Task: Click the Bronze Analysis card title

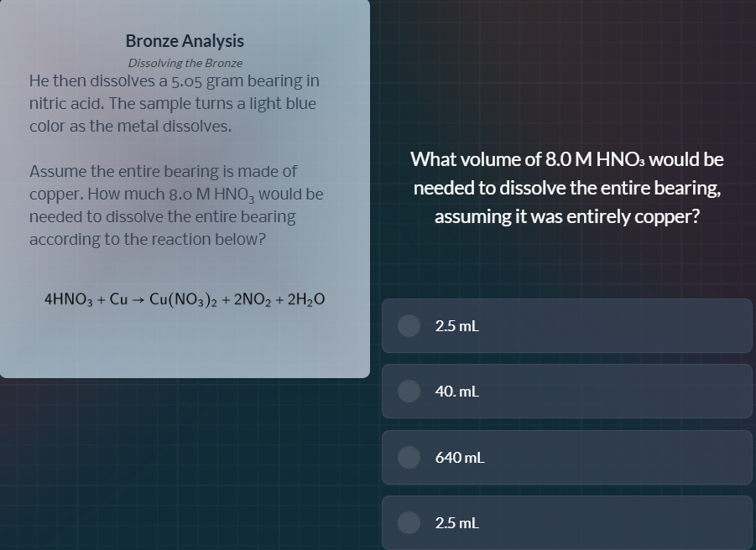Action: [185, 40]
